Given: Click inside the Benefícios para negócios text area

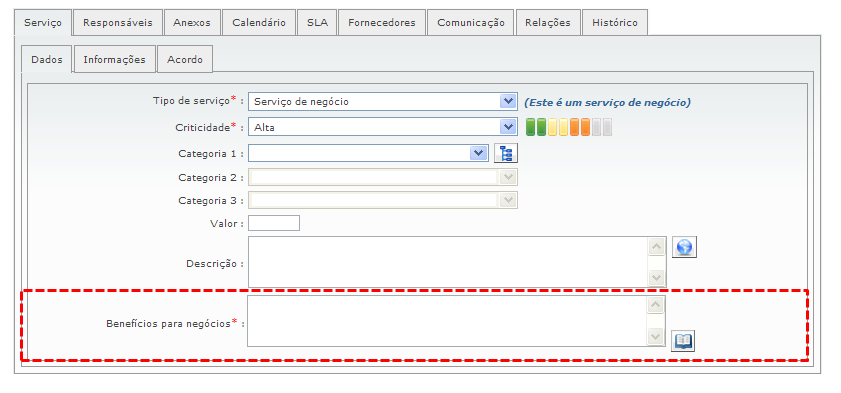Looking at the screenshot, I should [x=447, y=321].
